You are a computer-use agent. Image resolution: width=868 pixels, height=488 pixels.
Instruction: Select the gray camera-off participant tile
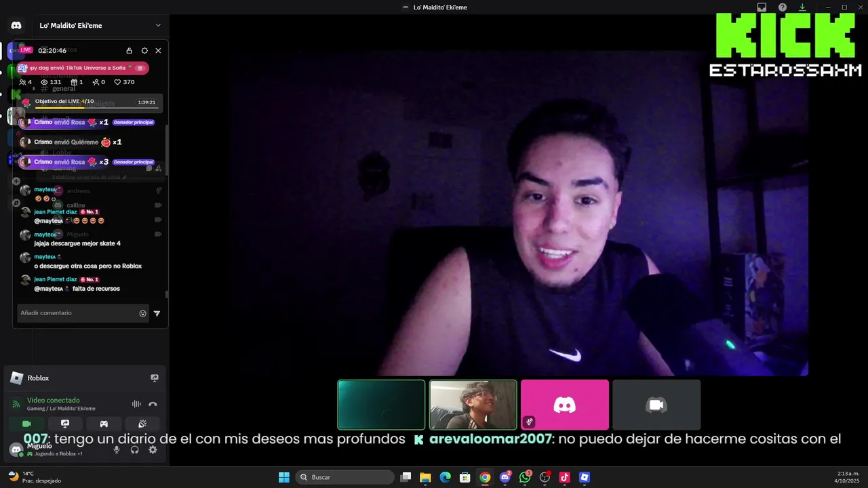pos(656,405)
